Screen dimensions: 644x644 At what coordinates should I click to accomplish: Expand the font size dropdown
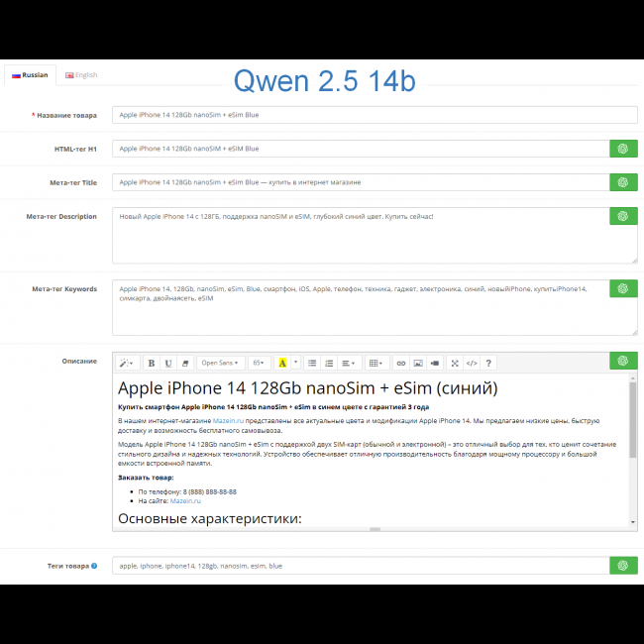coord(260,363)
